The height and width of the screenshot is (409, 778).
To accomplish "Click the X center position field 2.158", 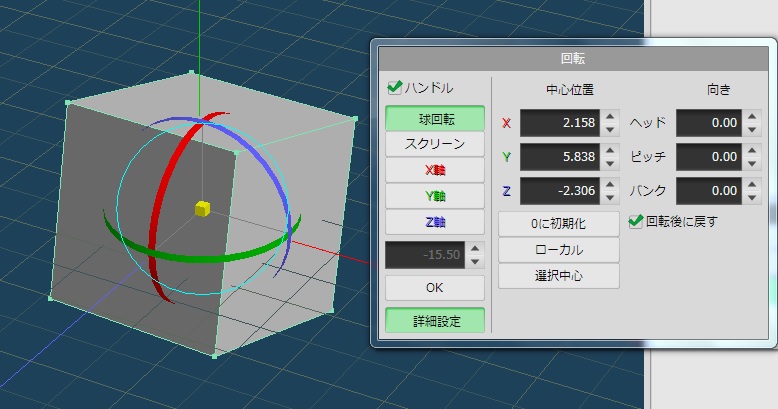I will 560,123.
